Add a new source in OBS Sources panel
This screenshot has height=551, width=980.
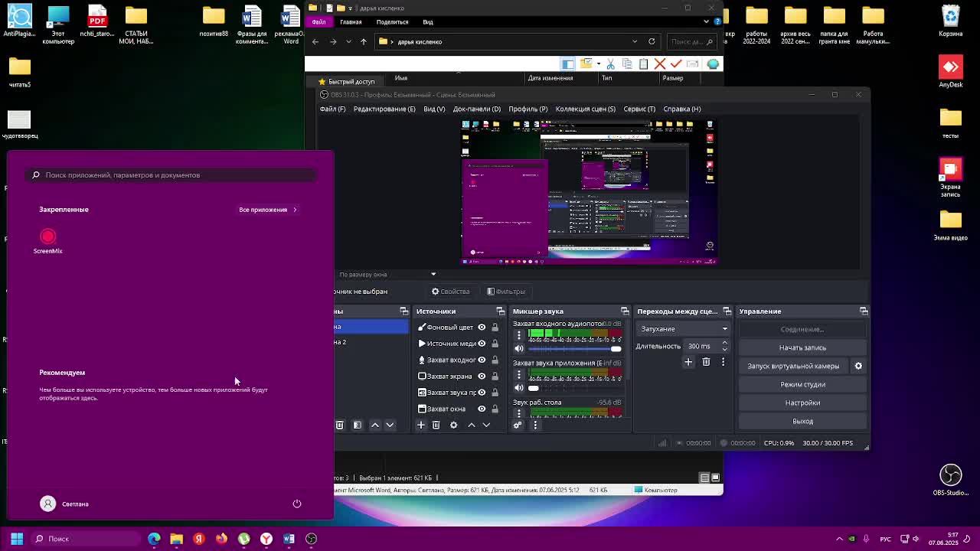[x=420, y=425]
